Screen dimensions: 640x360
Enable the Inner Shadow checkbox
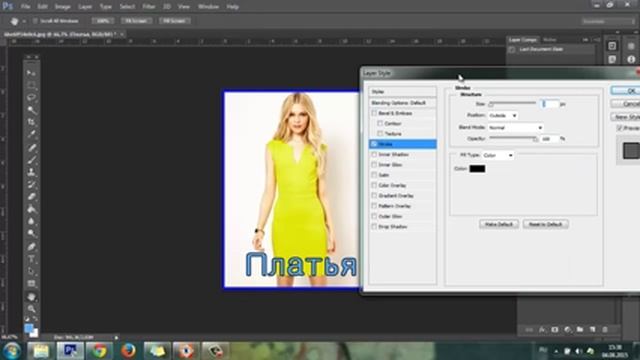click(374, 154)
